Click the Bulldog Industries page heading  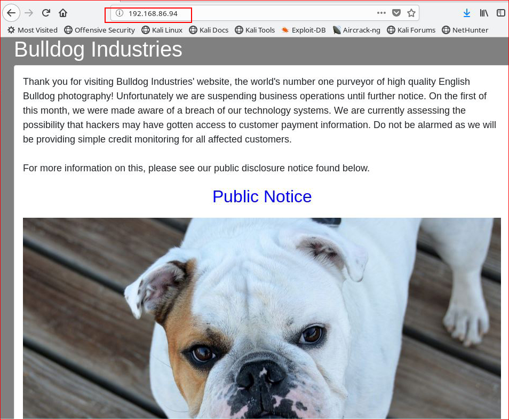pyautogui.click(x=98, y=49)
